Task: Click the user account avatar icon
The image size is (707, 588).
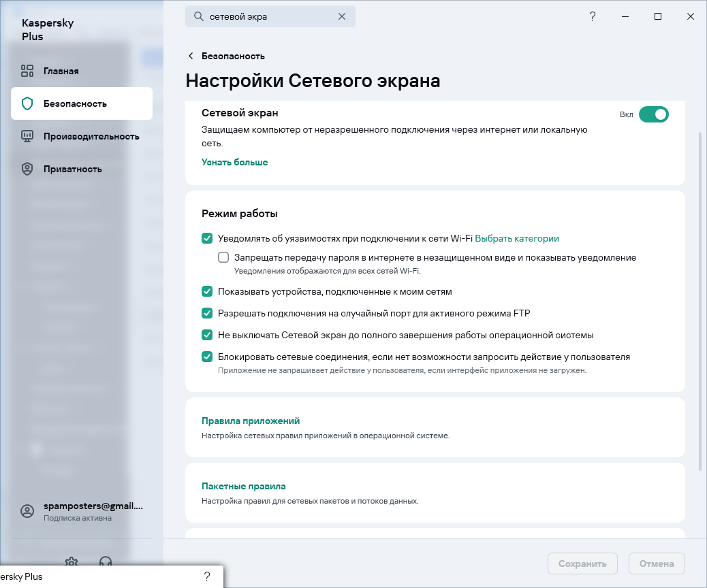Action: point(27,511)
